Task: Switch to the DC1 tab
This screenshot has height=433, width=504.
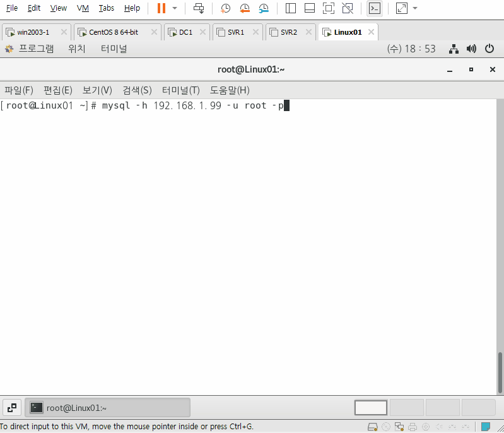Action: 185,32
